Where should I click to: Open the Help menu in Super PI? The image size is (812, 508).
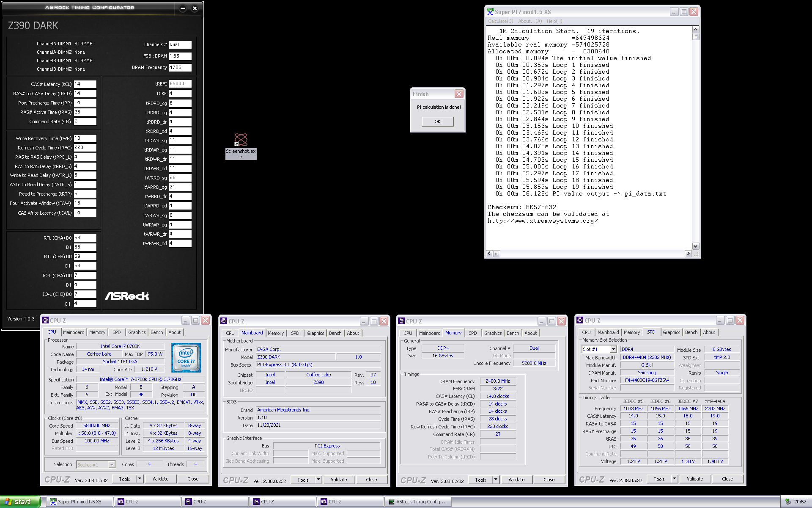click(x=554, y=21)
